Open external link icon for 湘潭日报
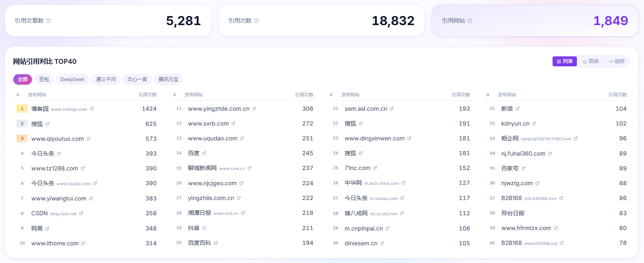 [x=243, y=213]
